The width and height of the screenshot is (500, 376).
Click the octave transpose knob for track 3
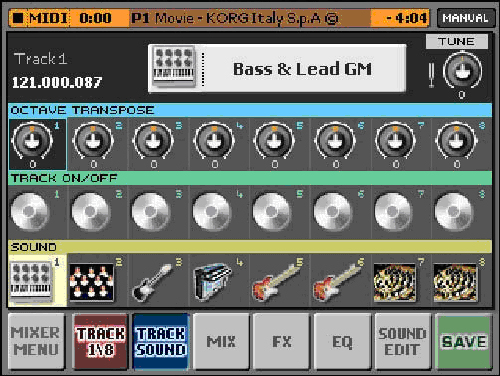[153, 140]
